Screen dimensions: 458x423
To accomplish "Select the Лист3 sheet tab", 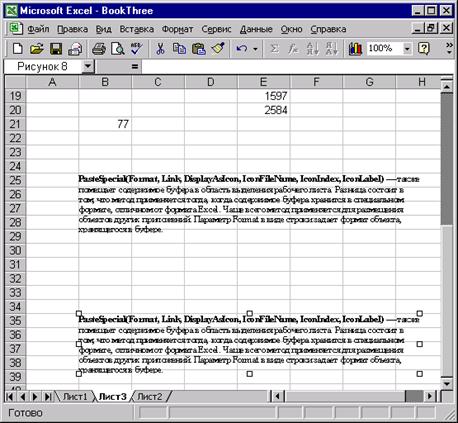I will [113, 397].
